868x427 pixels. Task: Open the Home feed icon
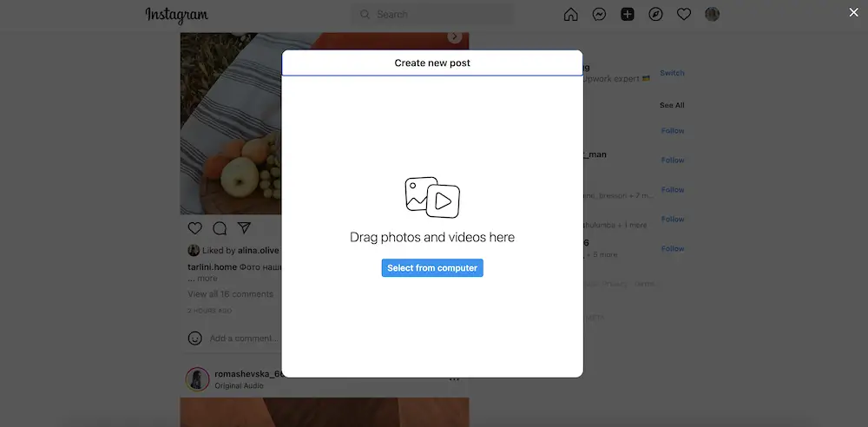pos(570,15)
